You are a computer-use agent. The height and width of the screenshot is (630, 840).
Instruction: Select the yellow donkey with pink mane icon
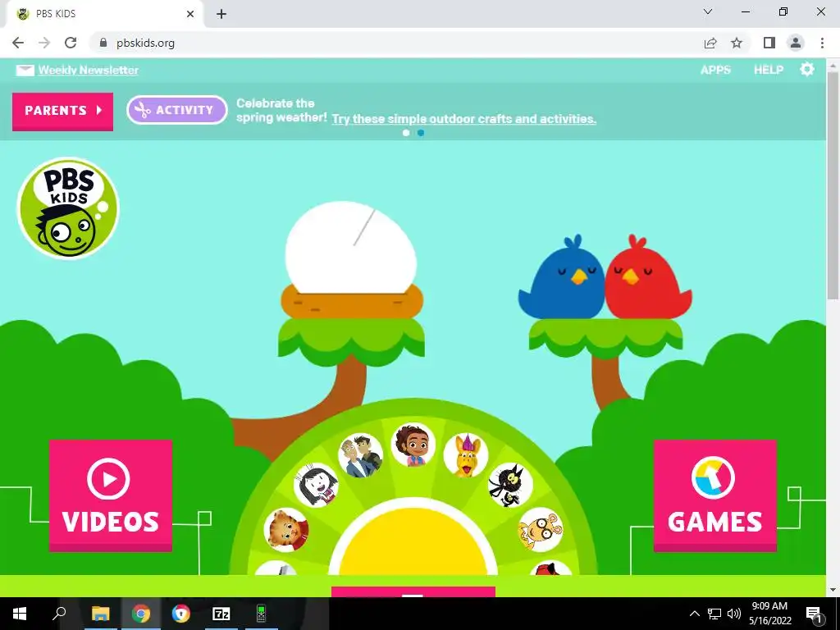click(466, 455)
